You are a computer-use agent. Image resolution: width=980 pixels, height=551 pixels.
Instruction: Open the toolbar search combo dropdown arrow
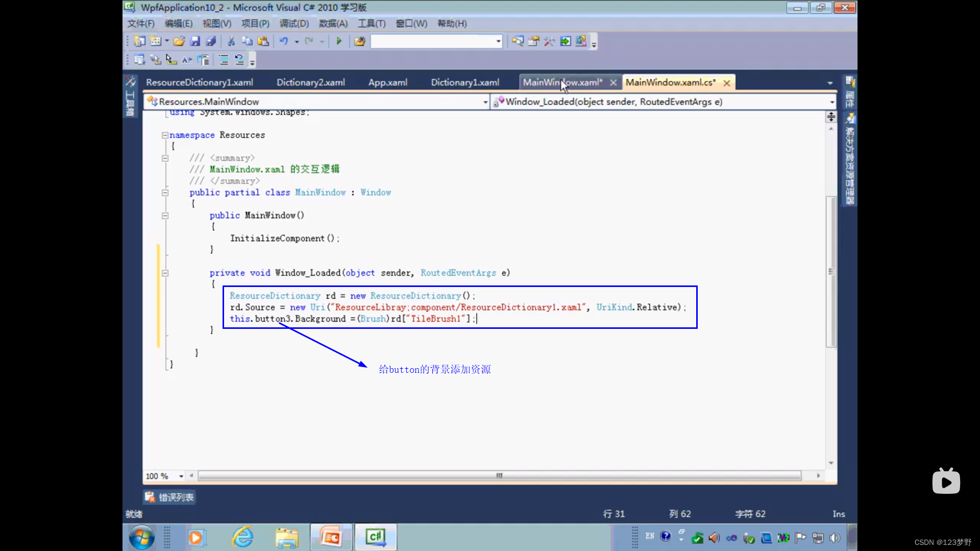pos(499,41)
